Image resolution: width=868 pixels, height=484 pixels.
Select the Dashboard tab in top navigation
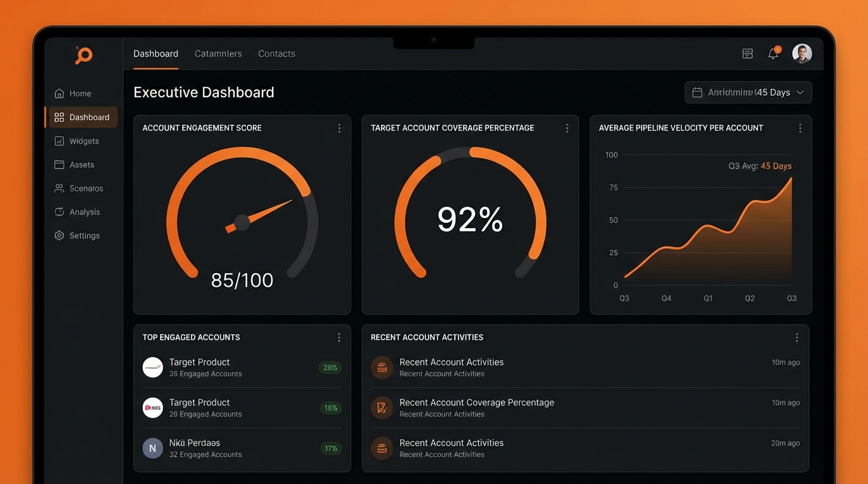tap(156, 54)
